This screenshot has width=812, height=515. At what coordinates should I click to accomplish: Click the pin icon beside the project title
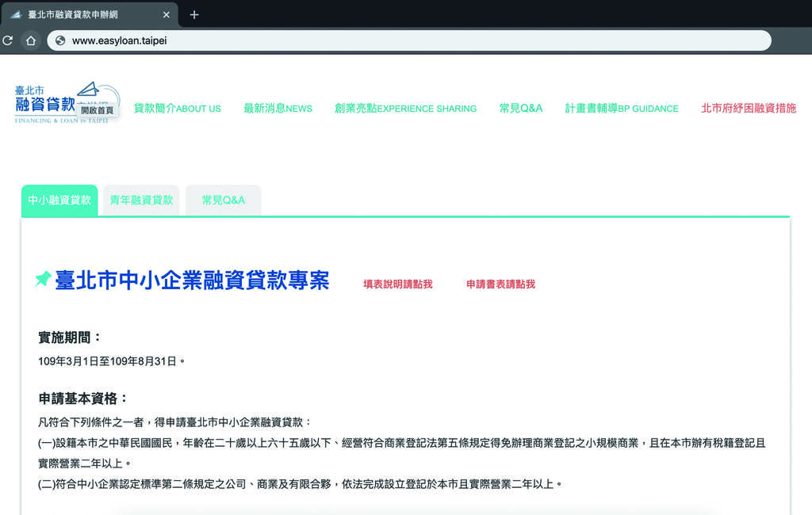click(43, 279)
